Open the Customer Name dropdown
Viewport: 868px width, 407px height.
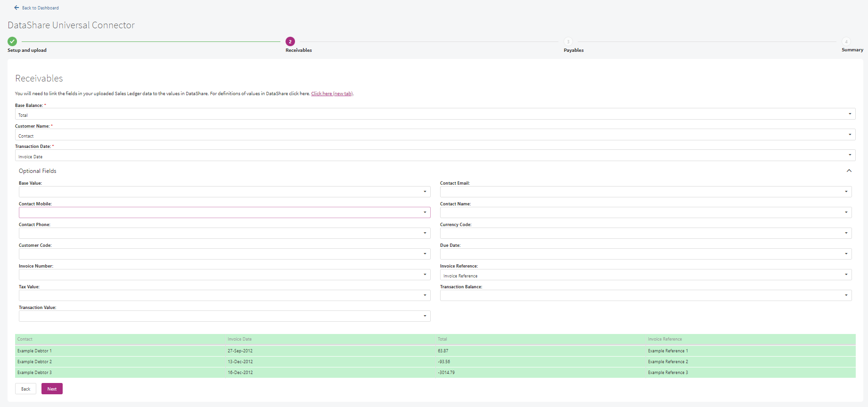click(435, 135)
